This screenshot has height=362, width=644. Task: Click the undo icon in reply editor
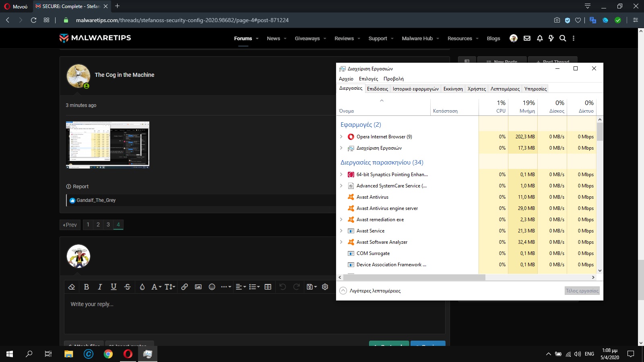[283, 287]
